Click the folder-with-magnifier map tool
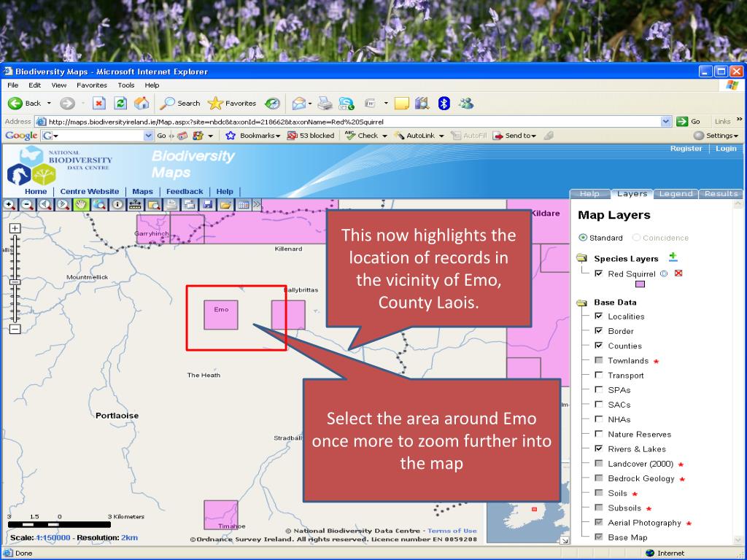This screenshot has height=560, width=747. [153, 205]
